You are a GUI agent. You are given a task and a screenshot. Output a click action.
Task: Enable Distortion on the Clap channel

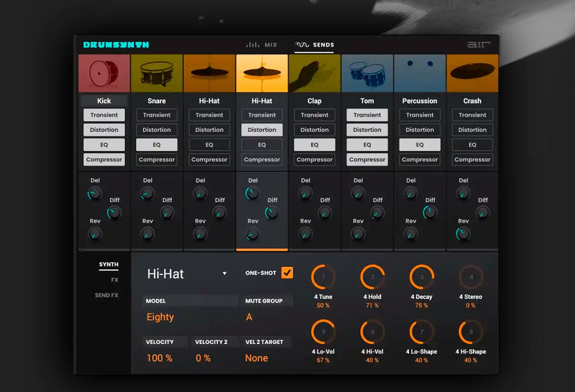315,130
